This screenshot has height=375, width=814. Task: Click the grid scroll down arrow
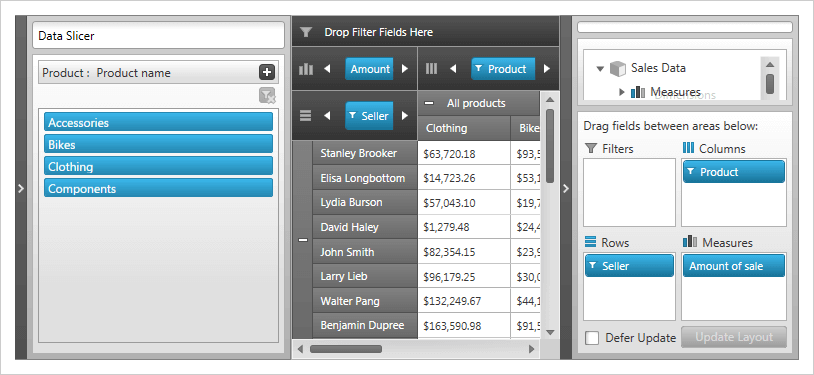[550, 332]
